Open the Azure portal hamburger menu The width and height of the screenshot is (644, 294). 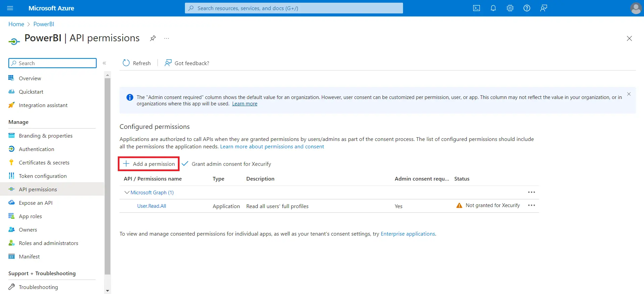[x=10, y=8]
